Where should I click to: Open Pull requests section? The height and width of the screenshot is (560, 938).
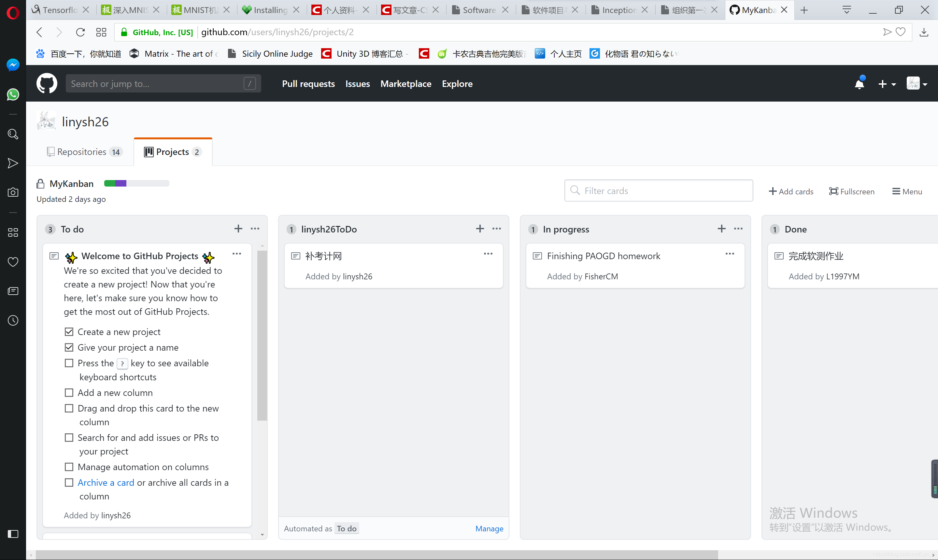coord(309,83)
